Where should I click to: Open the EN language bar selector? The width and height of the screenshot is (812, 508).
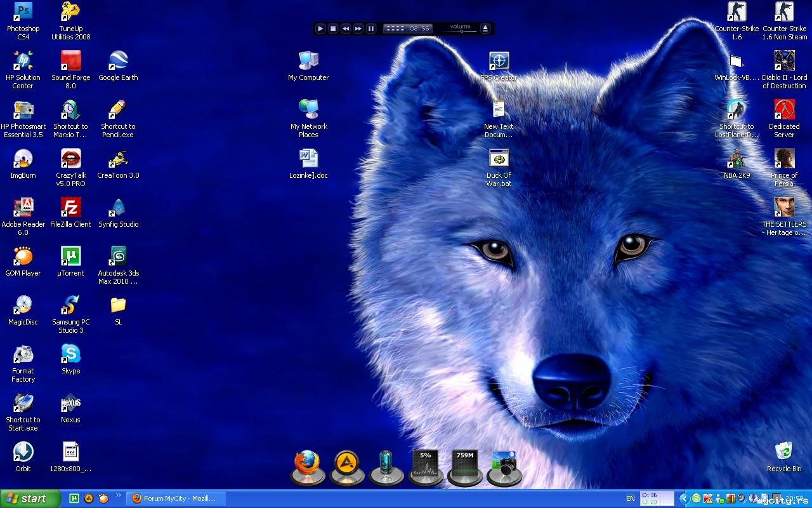630,498
